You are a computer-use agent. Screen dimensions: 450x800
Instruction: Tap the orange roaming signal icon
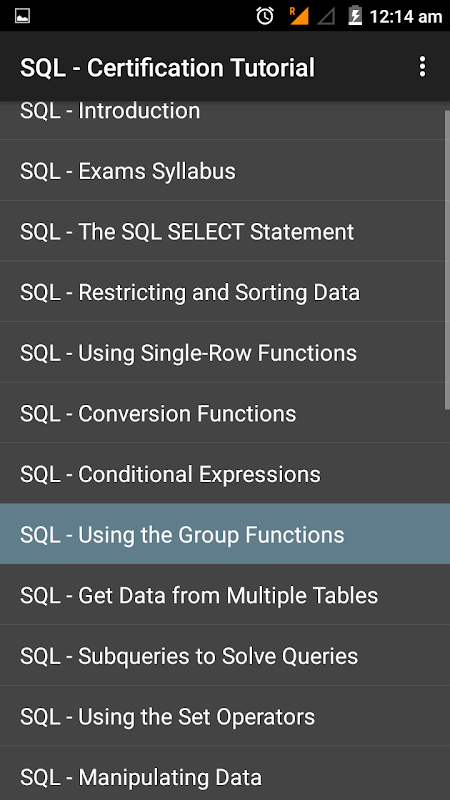(298, 16)
